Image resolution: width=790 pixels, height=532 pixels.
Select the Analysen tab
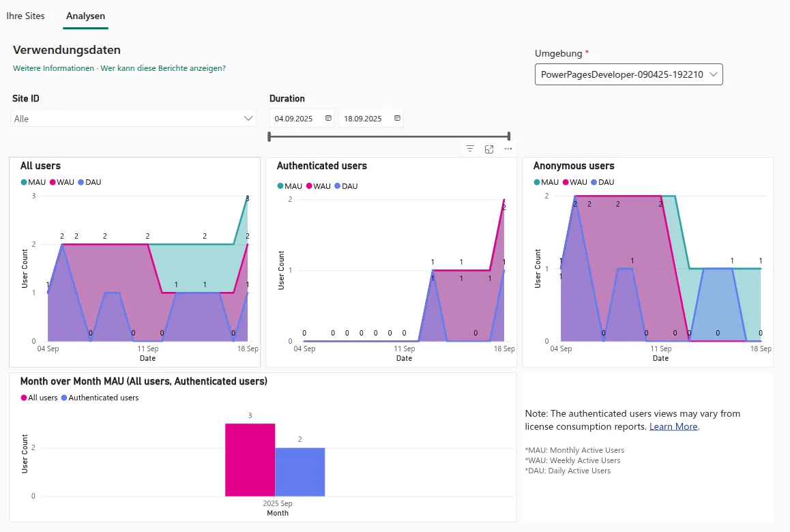(86, 16)
